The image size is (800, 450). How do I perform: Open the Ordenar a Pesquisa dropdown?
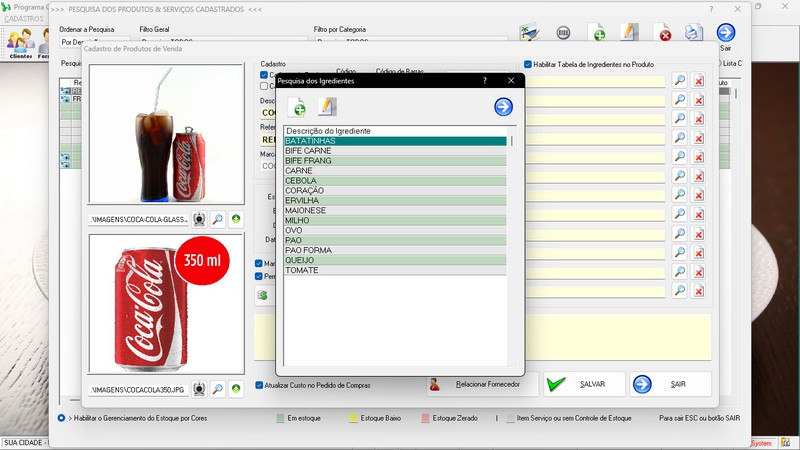95,42
